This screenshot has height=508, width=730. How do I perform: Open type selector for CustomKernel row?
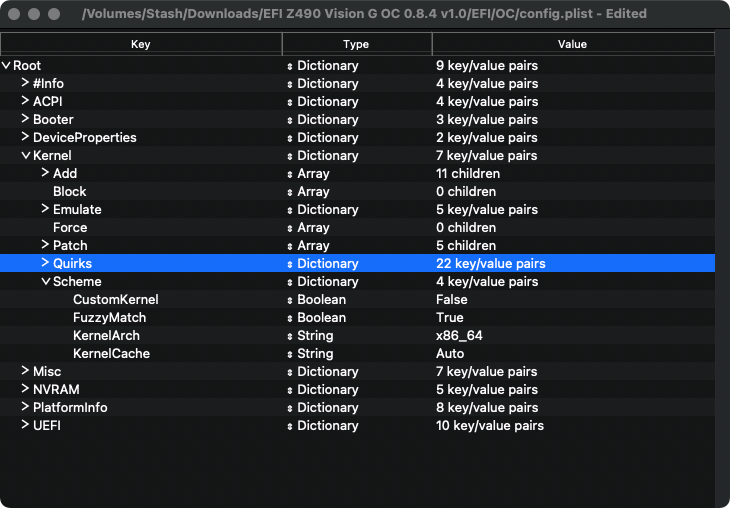tap(290, 300)
